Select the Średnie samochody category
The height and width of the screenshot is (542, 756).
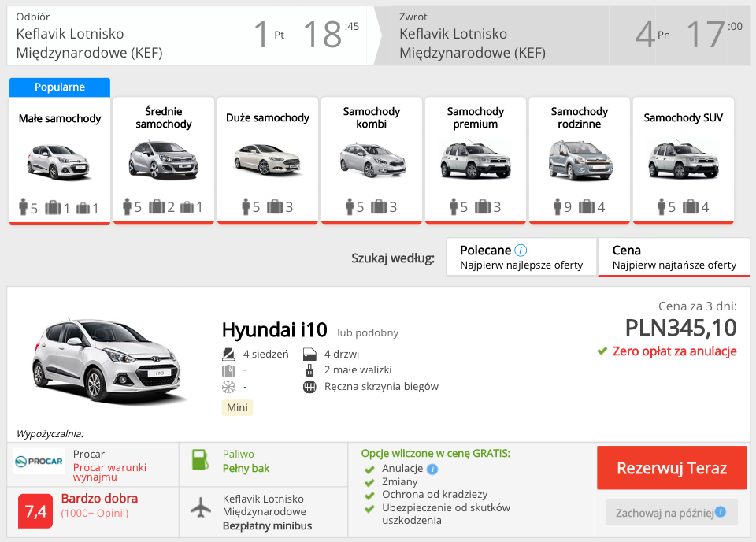164,161
